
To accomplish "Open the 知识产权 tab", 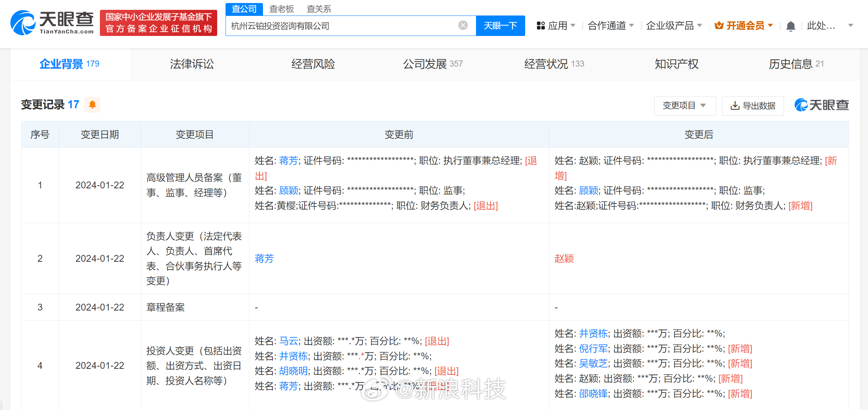I will tap(677, 64).
